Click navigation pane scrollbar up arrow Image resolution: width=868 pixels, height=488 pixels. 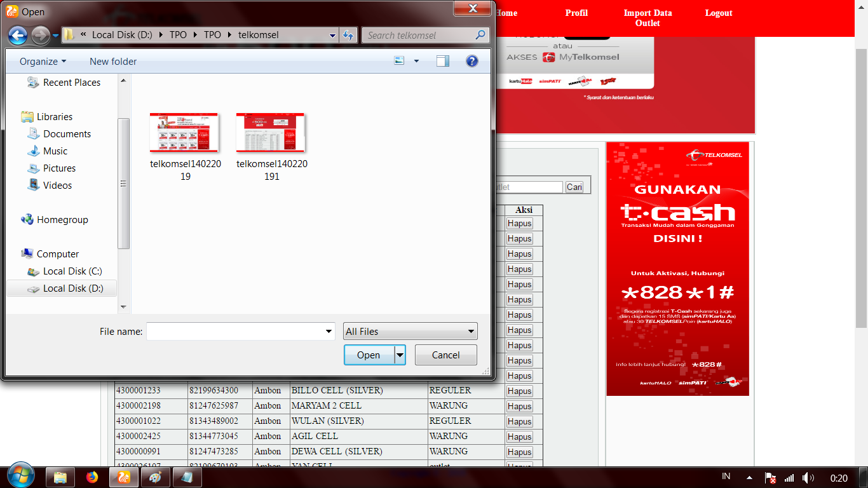pyautogui.click(x=123, y=81)
